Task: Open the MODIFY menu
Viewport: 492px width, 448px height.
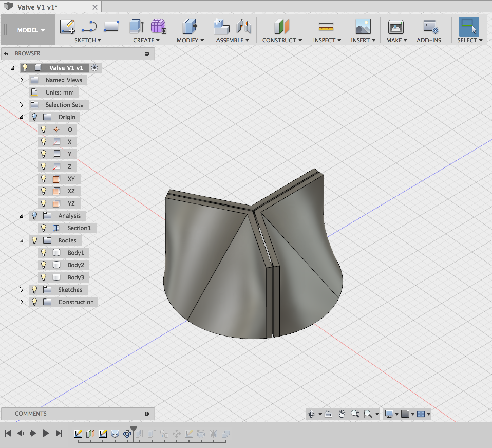Action: (x=191, y=40)
